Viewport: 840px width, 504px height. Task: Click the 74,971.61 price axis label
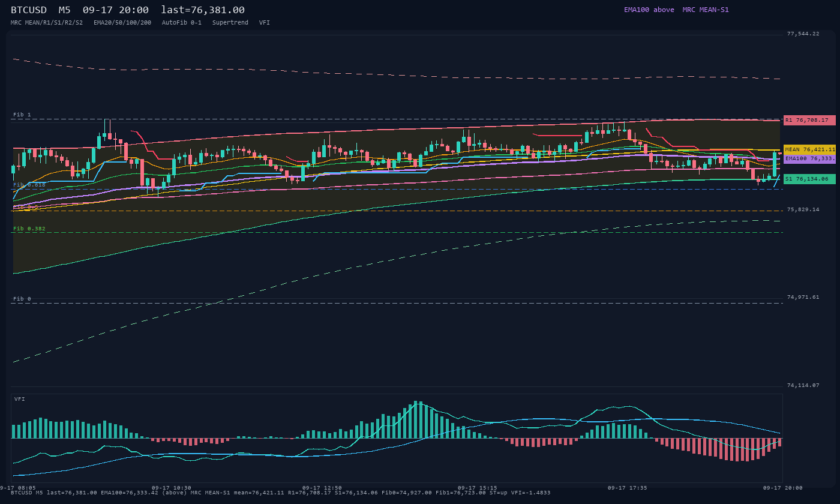pyautogui.click(x=803, y=297)
